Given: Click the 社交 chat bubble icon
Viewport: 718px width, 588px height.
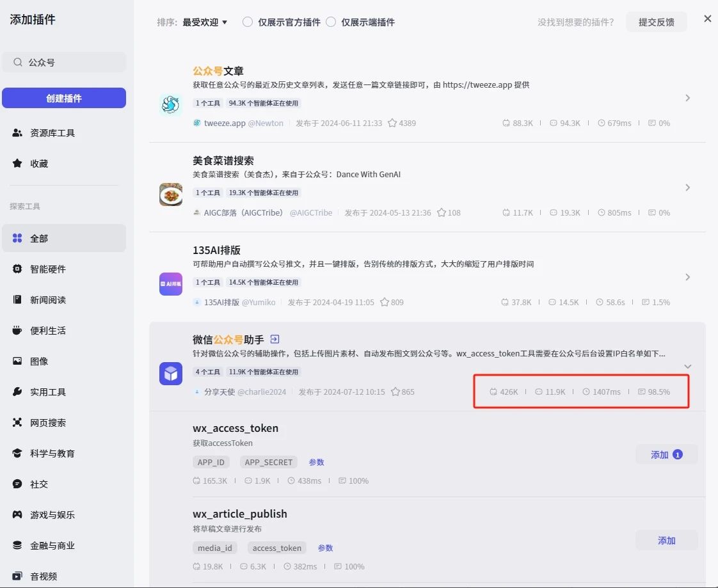Looking at the screenshot, I should click(17, 484).
